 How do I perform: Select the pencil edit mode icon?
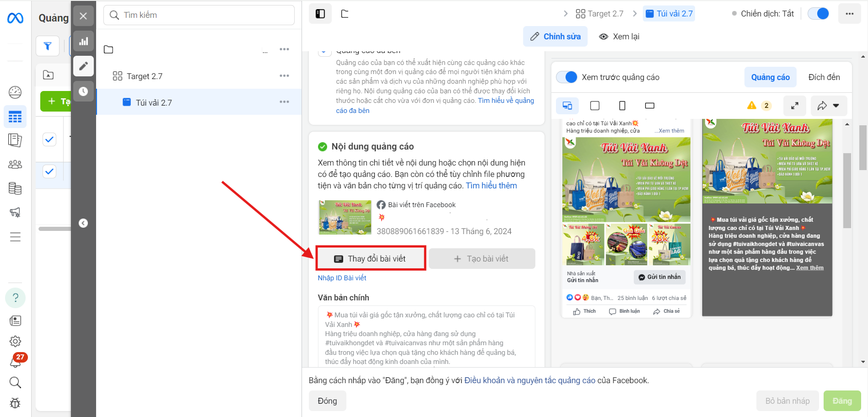[x=83, y=66]
